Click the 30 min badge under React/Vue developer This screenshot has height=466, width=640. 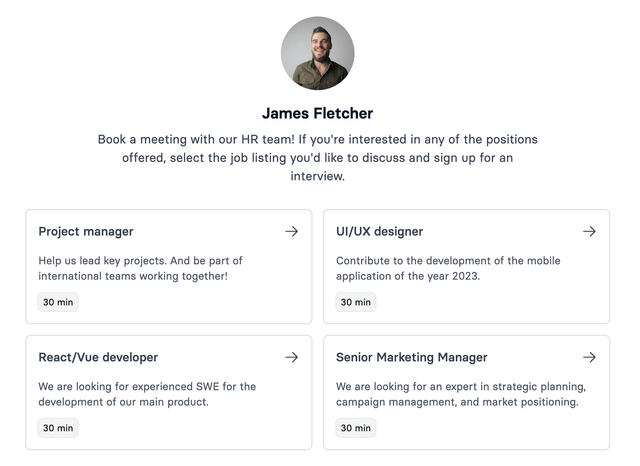coord(58,428)
